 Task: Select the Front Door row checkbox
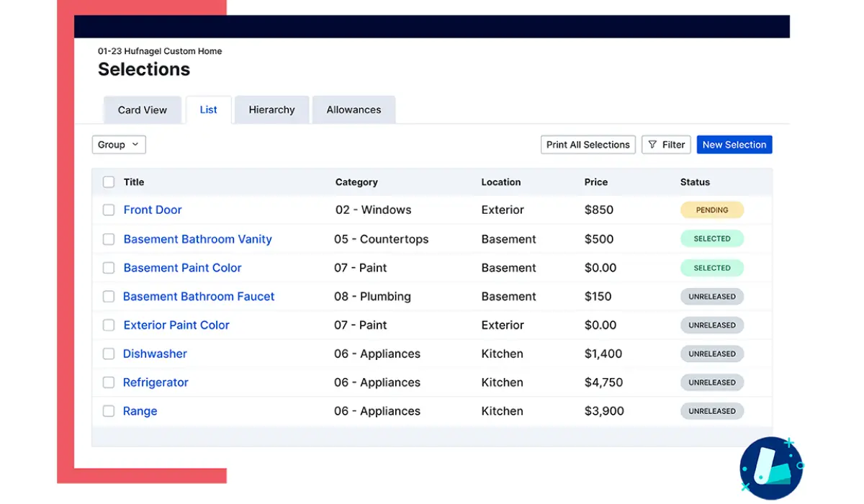pyautogui.click(x=109, y=210)
